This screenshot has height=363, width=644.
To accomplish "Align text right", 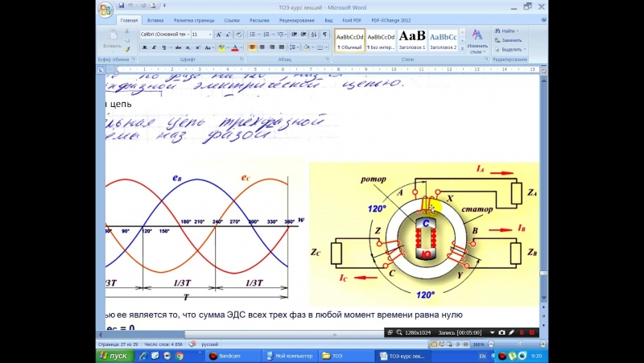I will (272, 47).
